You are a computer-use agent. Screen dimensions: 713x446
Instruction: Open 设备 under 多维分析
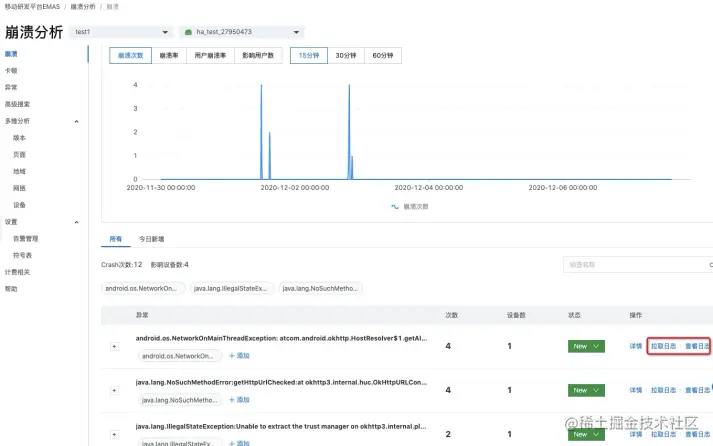tap(19, 205)
